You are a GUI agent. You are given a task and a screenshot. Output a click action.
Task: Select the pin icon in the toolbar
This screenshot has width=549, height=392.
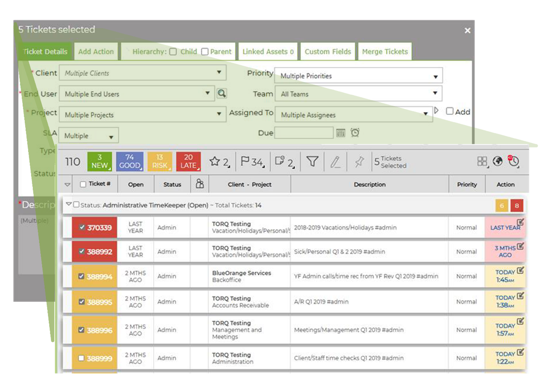359,161
